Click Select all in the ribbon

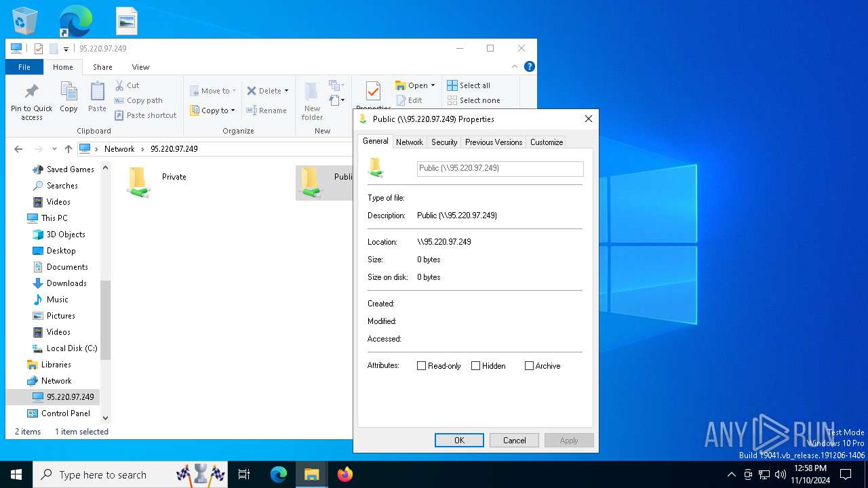[469, 85]
